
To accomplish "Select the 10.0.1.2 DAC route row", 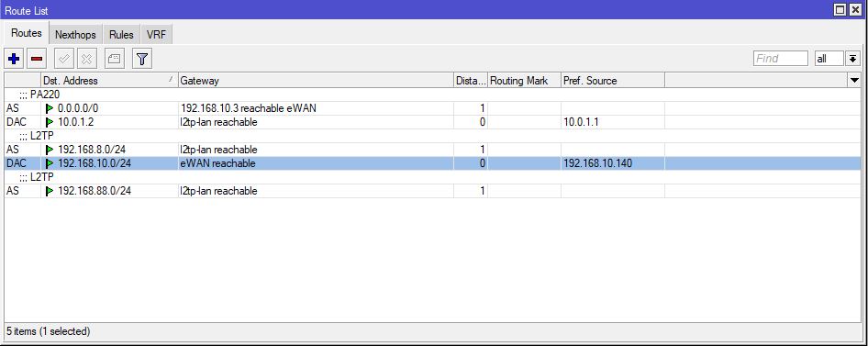I will [x=433, y=122].
